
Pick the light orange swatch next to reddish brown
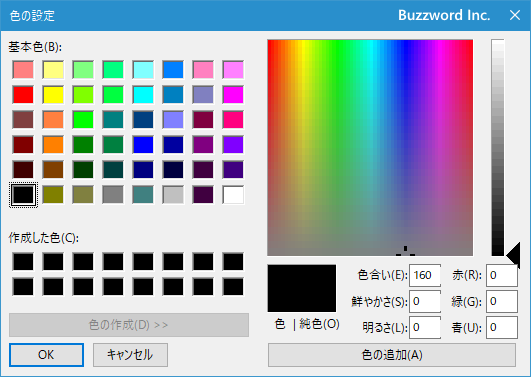click(53, 120)
